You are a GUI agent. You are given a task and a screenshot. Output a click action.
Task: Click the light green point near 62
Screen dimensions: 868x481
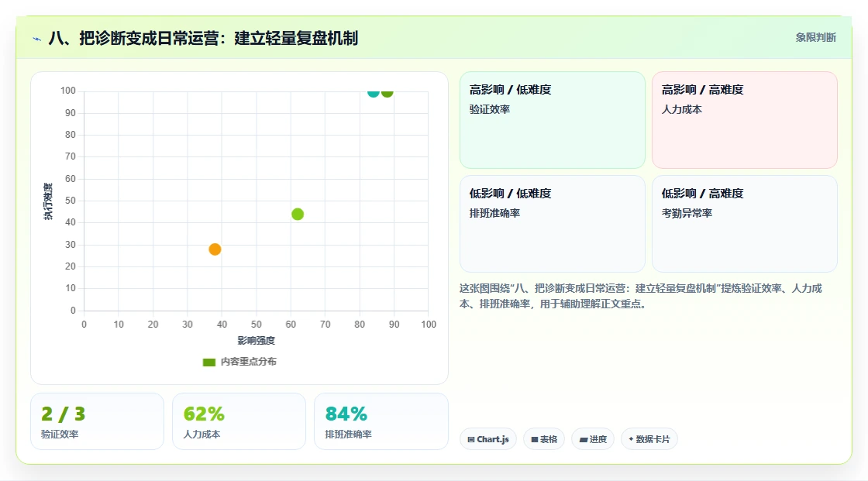pos(298,215)
